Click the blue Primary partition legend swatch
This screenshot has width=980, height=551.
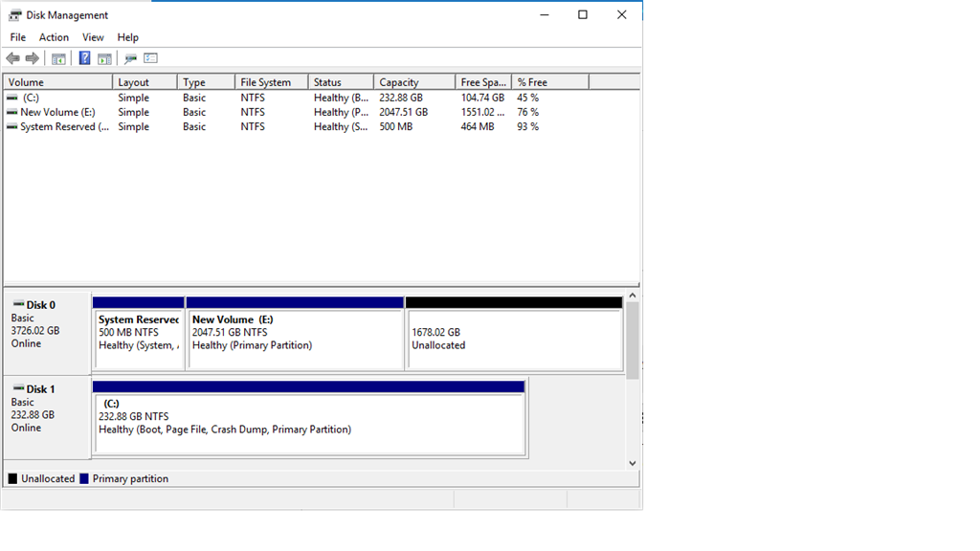click(x=84, y=478)
